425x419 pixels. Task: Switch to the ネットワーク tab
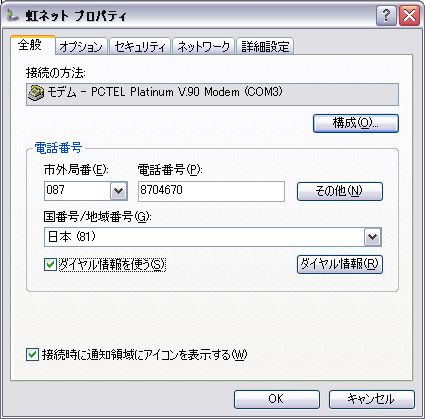pyautogui.click(x=203, y=47)
